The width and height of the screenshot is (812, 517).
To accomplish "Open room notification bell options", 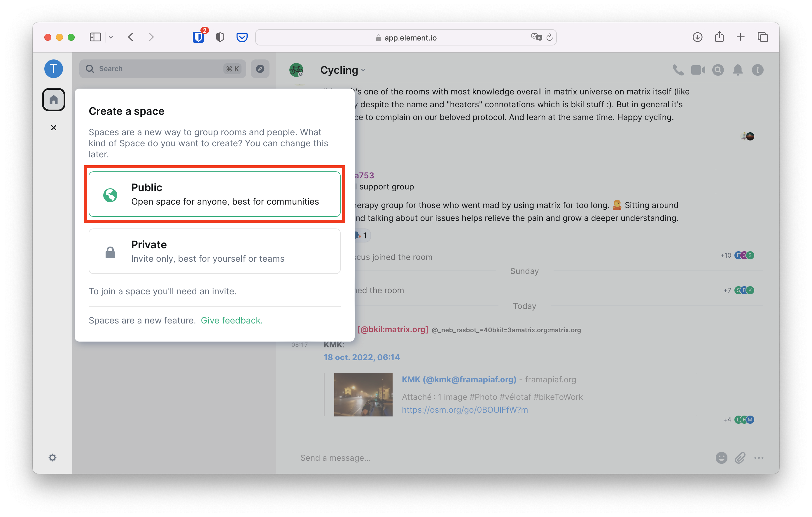I will tap(738, 70).
